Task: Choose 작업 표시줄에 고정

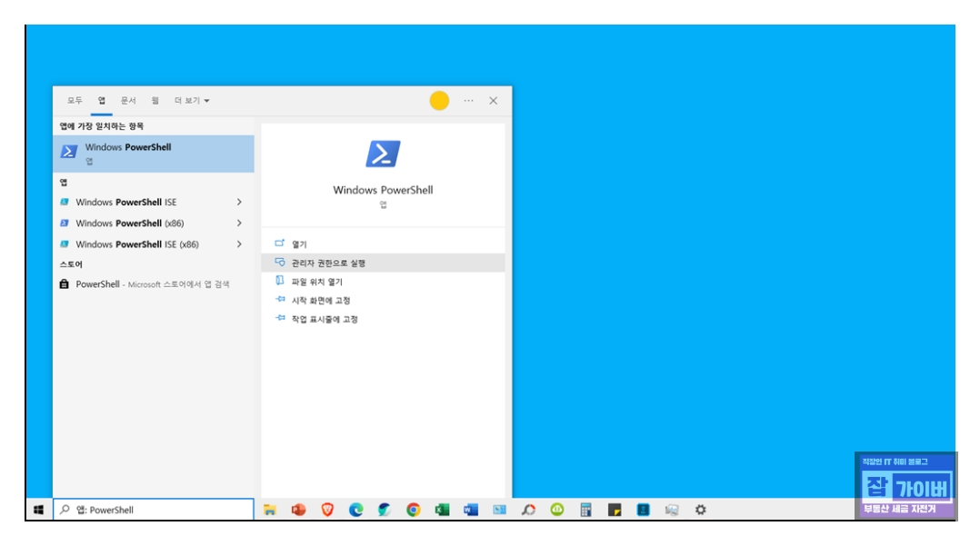Action: [x=383, y=319]
